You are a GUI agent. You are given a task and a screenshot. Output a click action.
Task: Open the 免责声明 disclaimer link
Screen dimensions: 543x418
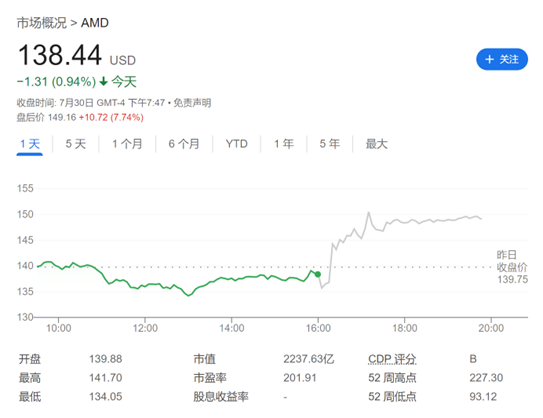192,103
